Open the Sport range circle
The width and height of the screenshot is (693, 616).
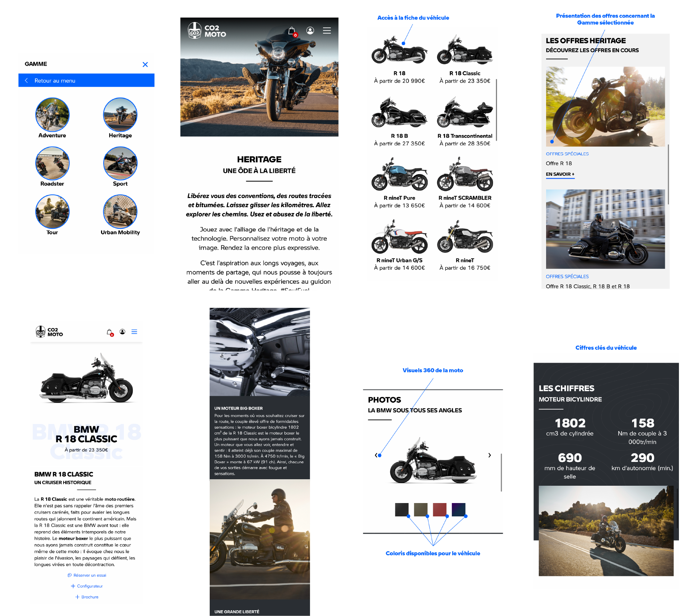120,163
